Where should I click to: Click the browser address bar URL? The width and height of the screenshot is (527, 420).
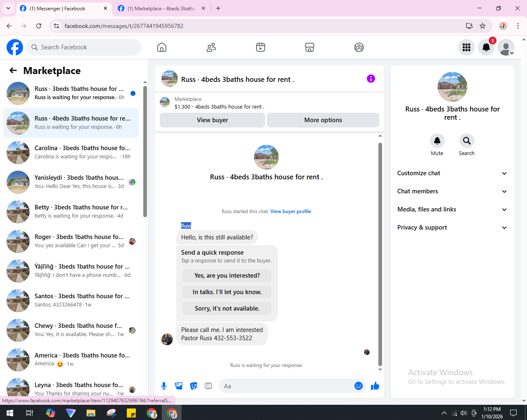point(124,26)
